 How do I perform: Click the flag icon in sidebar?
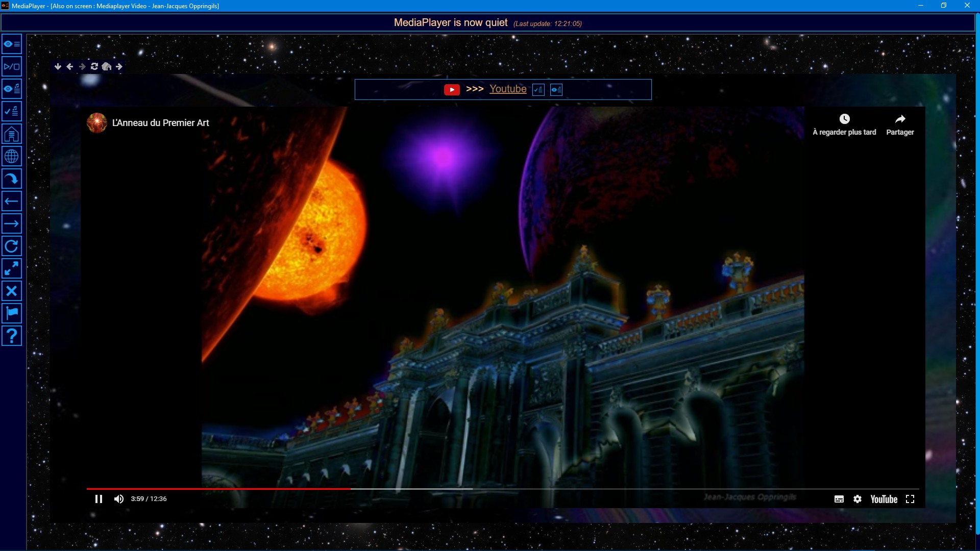point(12,313)
